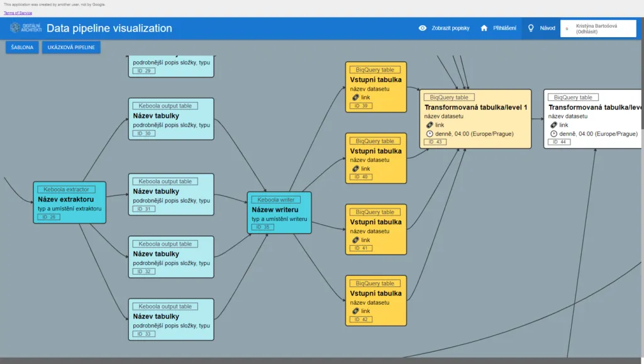Click Zobrazit popisky label

450,28
